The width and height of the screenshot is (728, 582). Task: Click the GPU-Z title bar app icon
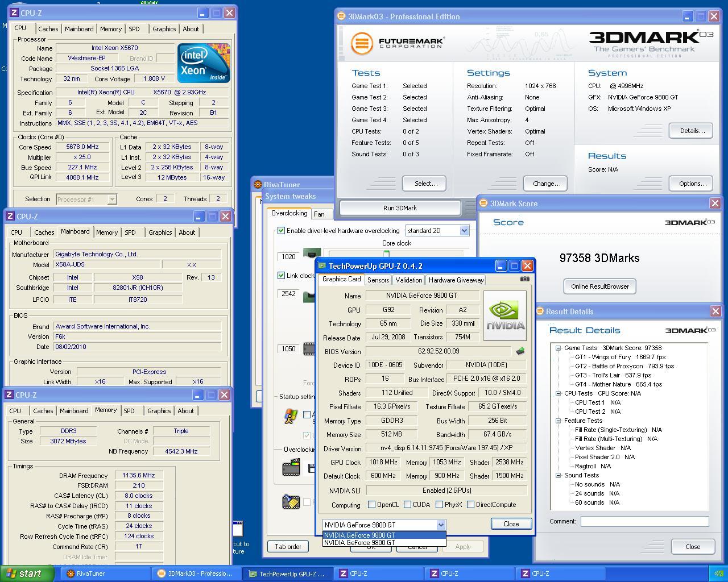(x=322, y=266)
